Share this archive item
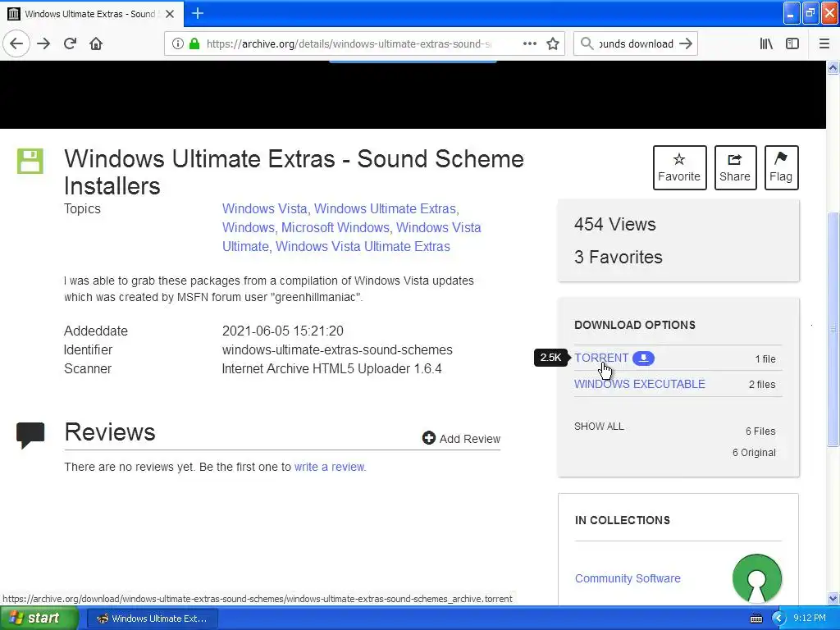 pyautogui.click(x=735, y=167)
